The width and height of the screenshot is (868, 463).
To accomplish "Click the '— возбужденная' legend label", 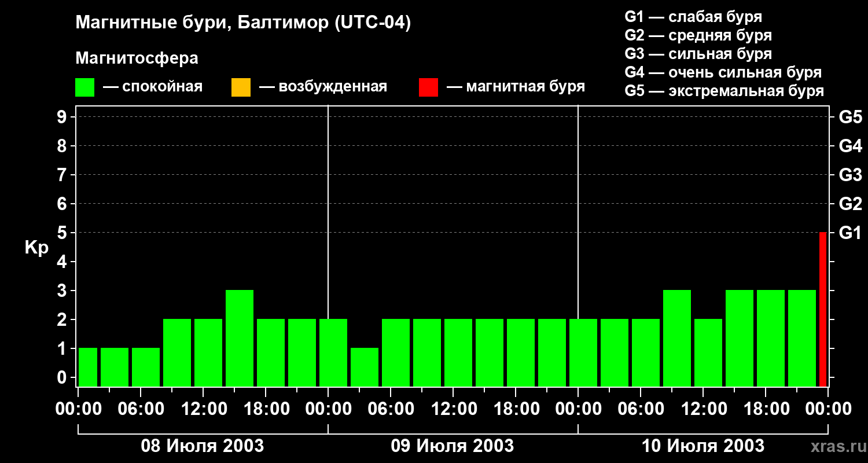I will 323,87.
